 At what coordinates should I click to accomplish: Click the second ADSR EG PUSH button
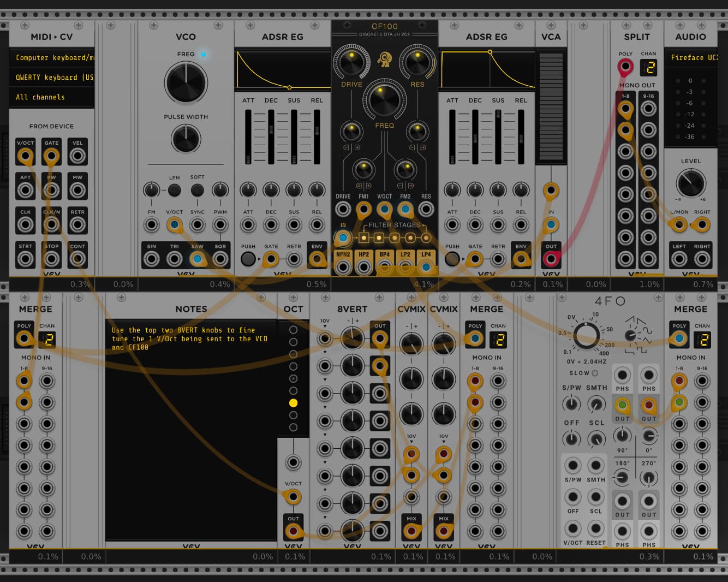(x=452, y=259)
